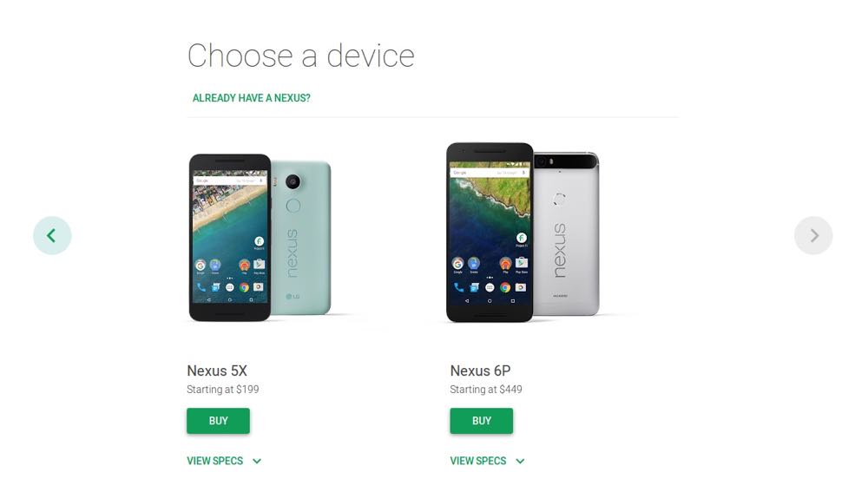Open VIEW SPECS for Nexus 6P
This screenshot has height=479, width=868.
coord(477,461)
